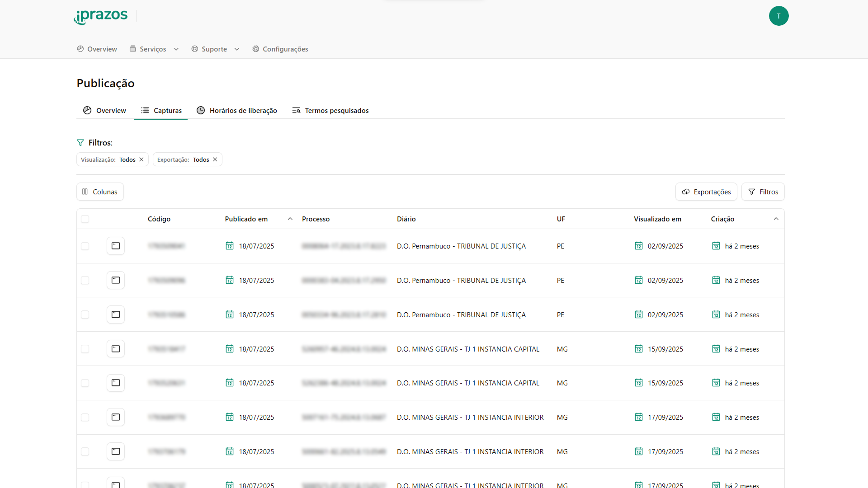The image size is (868, 488).
Task: Click the Exportações button
Action: (706, 192)
